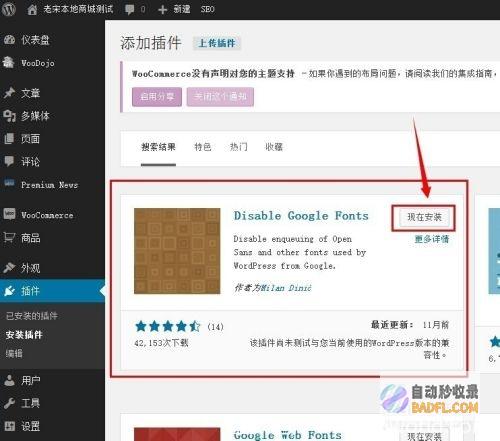Image resolution: width=500 pixels, height=441 pixels.
Task: Open 商品 menu item
Action: point(31,238)
